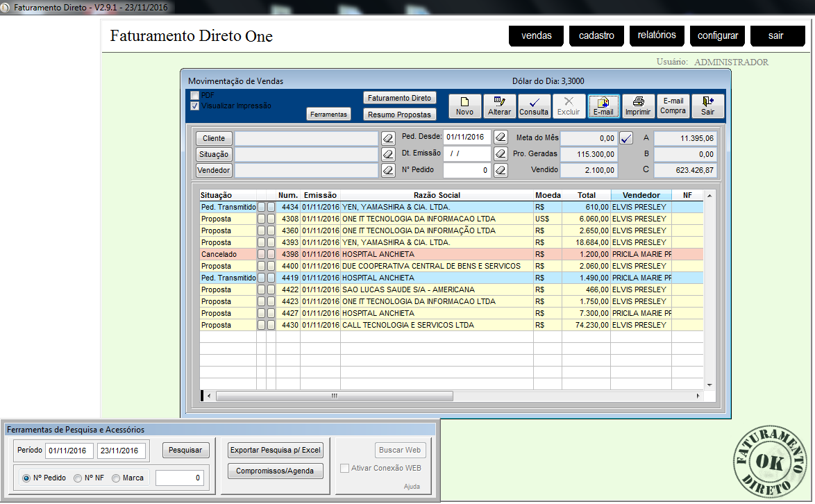
Task: Clear the Ped. Desde date eraser icon
Action: [501, 137]
